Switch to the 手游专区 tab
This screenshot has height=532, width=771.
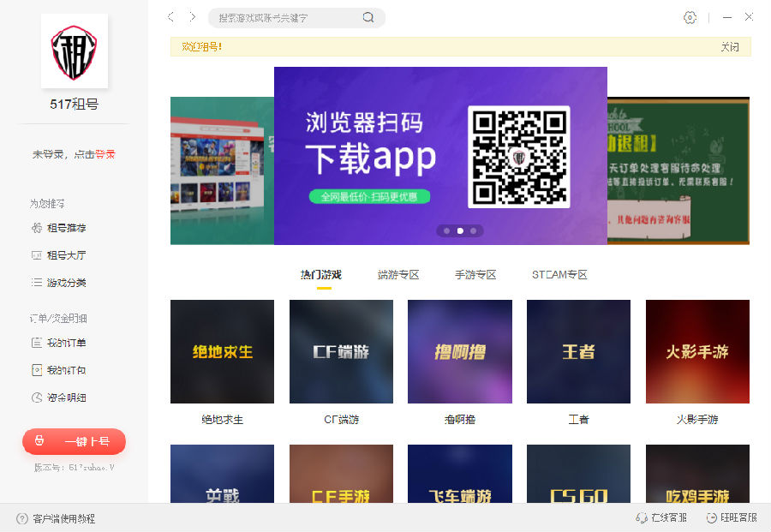tap(475, 274)
